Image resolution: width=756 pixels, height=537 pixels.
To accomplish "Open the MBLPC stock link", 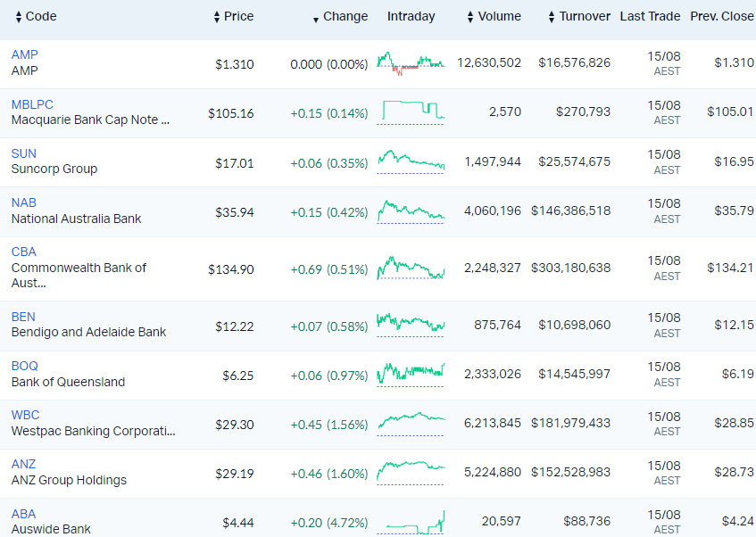I will pyautogui.click(x=32, y=104).
